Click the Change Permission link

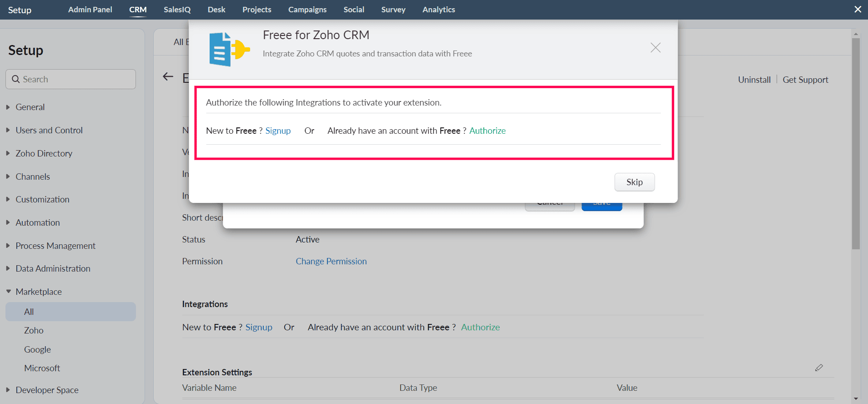pyautogui.click(x=331, y=261)
